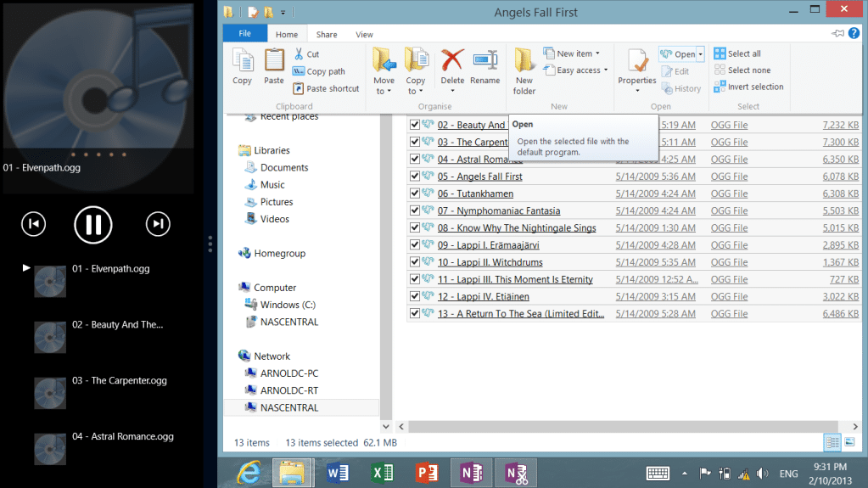Open the Delete options arrow
The width and height of the screenshot is (868, 488).
pos(452,91)
